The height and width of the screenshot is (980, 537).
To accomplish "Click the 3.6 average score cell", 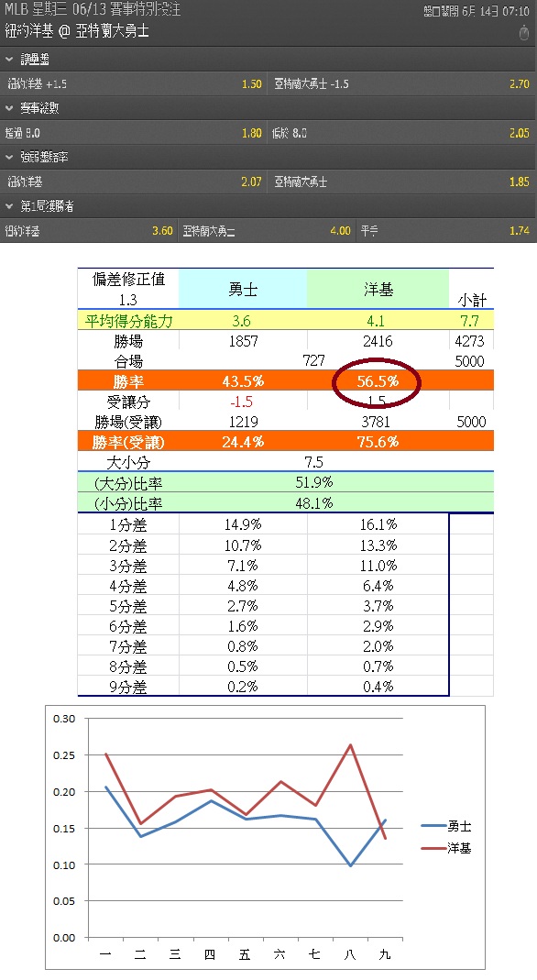I will click(x=242, y=321).
